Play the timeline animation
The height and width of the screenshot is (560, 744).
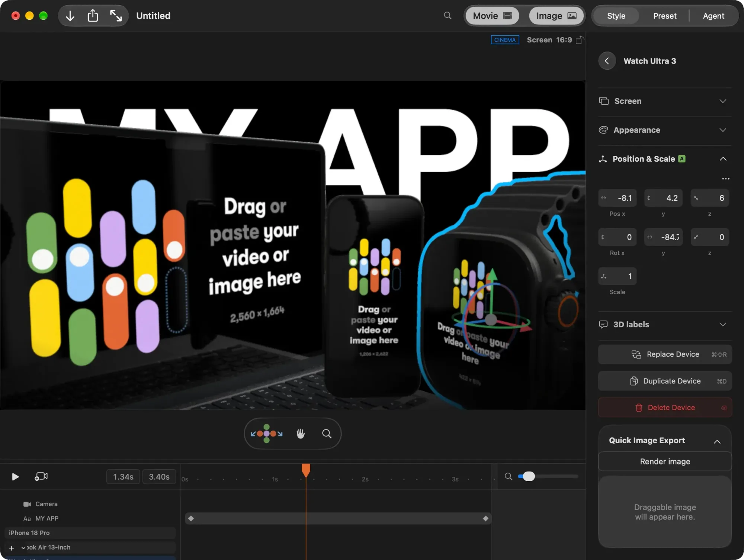coord(15,477)
